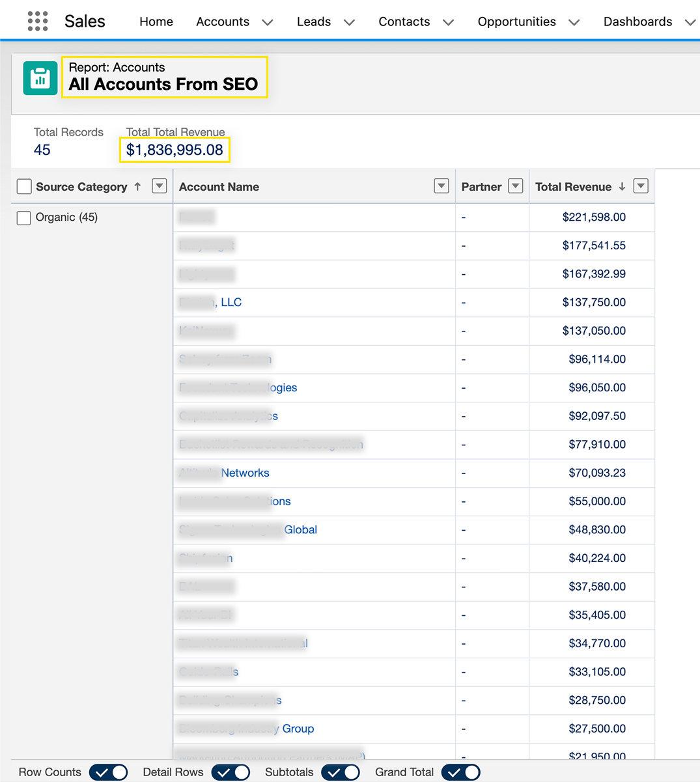Viewport: 700px width, 782px height.
Task: Check the Organic (45) group checkbox
Action: (24, 217)
